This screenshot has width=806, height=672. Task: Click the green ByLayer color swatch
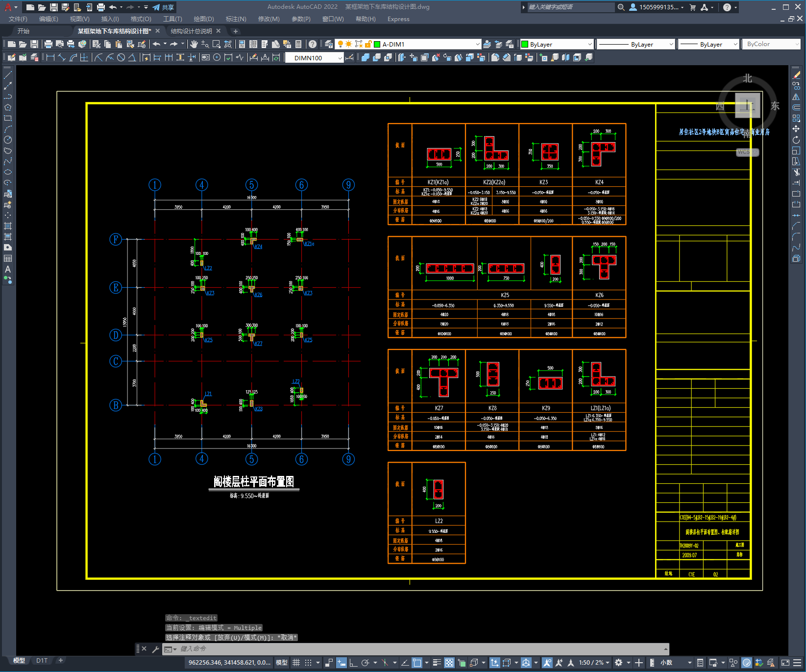525,44
